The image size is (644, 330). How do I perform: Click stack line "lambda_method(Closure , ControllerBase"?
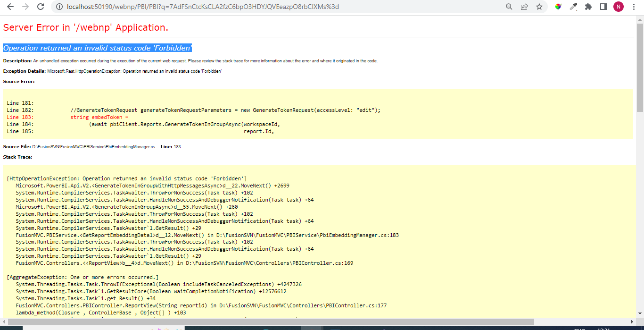tap(101, 313)
